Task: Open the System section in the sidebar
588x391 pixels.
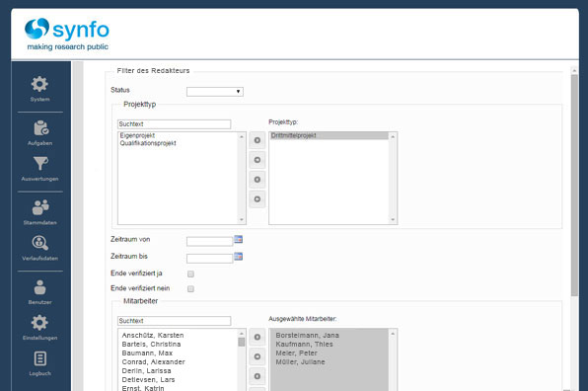Action: 39,89
